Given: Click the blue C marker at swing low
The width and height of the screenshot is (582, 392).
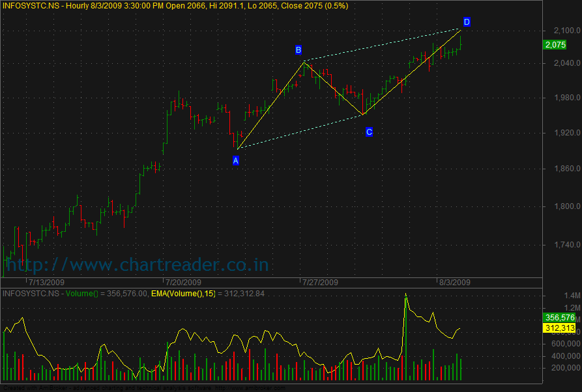Looking at the screenshot, I should click(369, 132).
